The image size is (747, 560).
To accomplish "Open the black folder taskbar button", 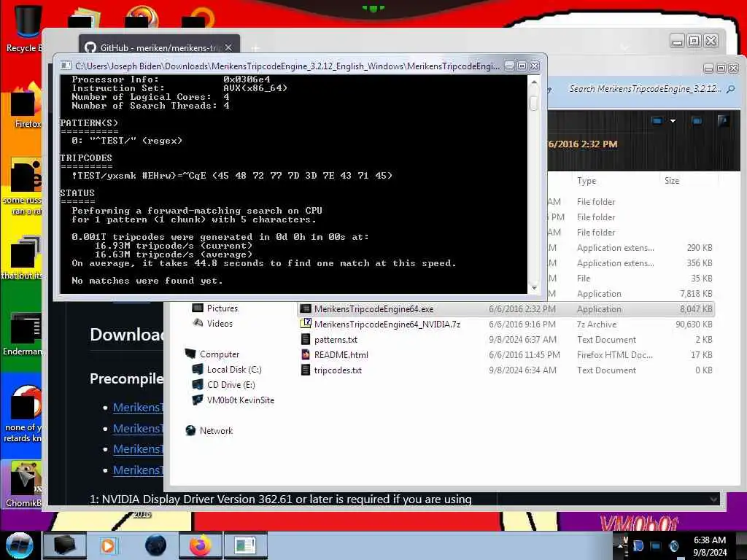I will click(64, 545).
